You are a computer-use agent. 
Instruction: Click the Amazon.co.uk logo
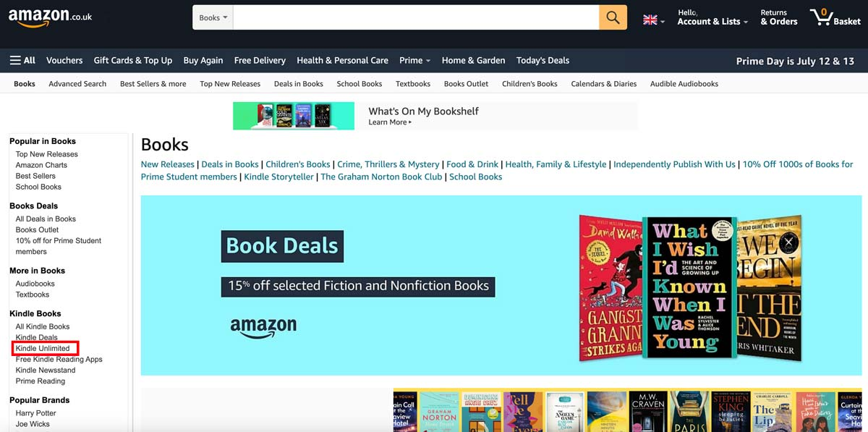(x=51, y=17)
